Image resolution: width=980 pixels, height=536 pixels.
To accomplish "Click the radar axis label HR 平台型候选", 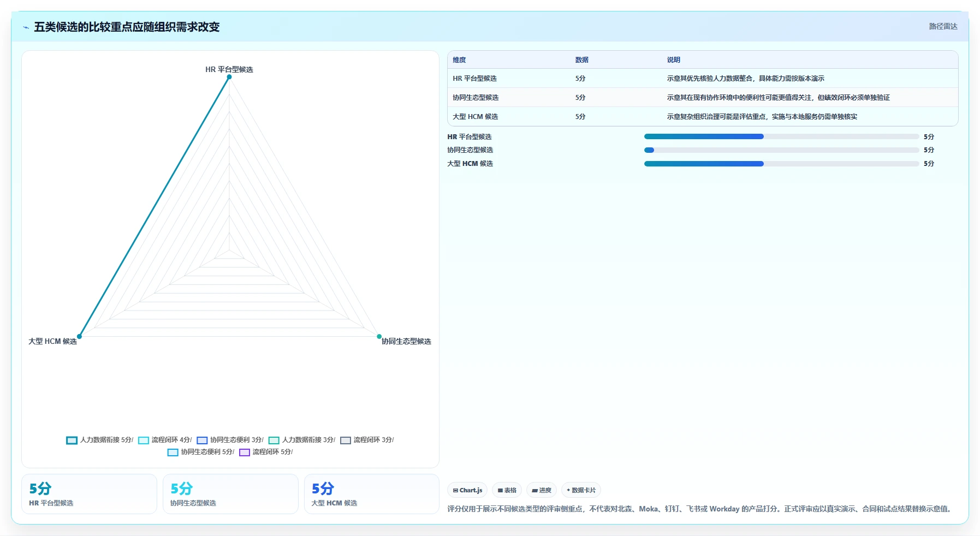I will (x=229, y=69).
